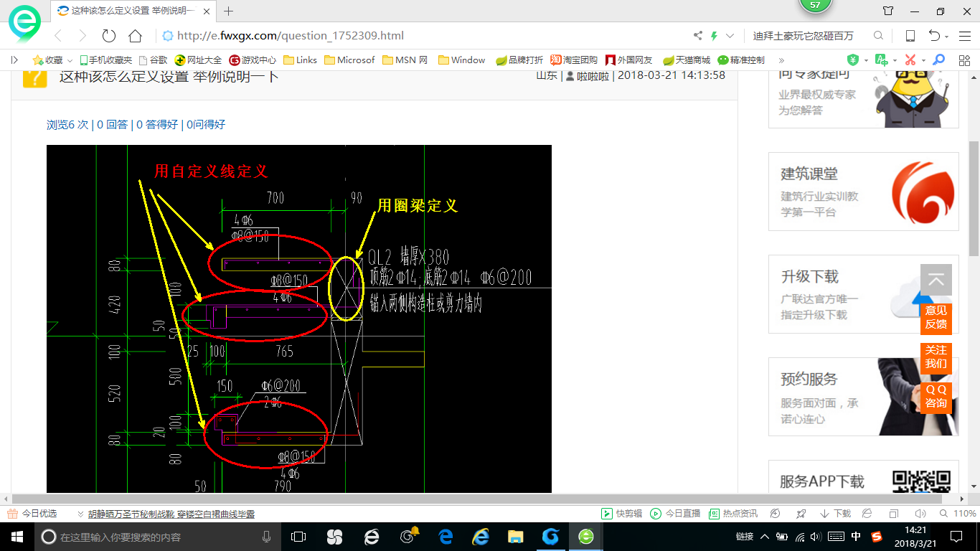Screen dimensions: 980x551
Task: Open the 建筑课堂 sidebar card
Action: [864, 192]
